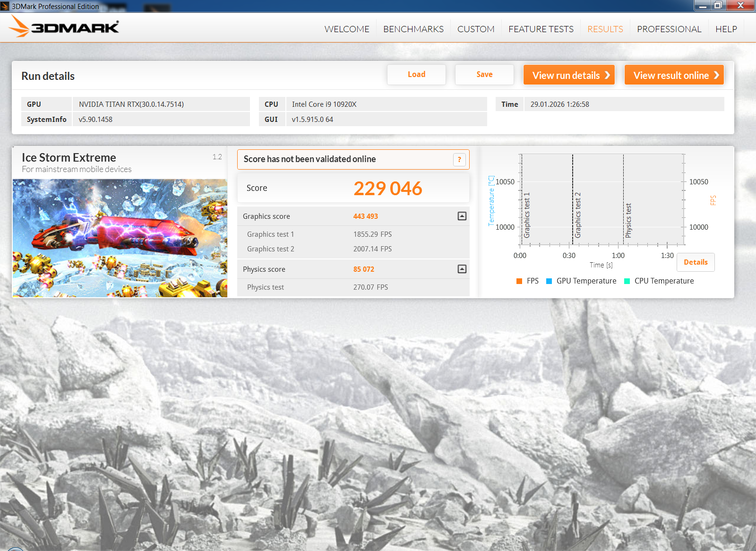Open the chart Details button
Viewport: 756px width, 551px height.
coord(696,262)
